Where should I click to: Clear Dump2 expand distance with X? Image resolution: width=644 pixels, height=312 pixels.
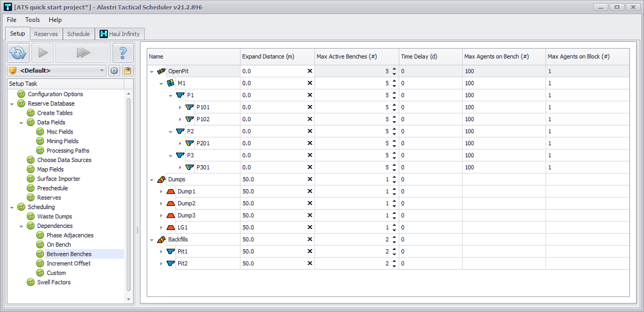tap(310, 203)
